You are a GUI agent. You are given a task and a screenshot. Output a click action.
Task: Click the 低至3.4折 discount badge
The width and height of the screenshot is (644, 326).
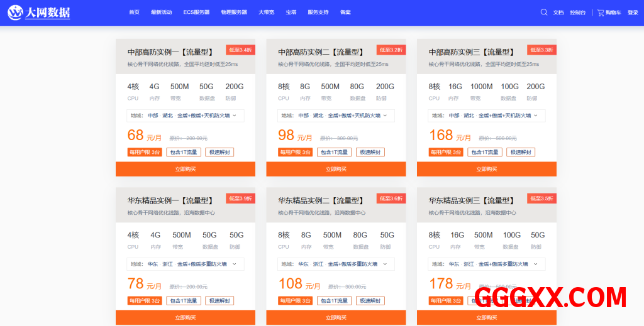point(240,50)
